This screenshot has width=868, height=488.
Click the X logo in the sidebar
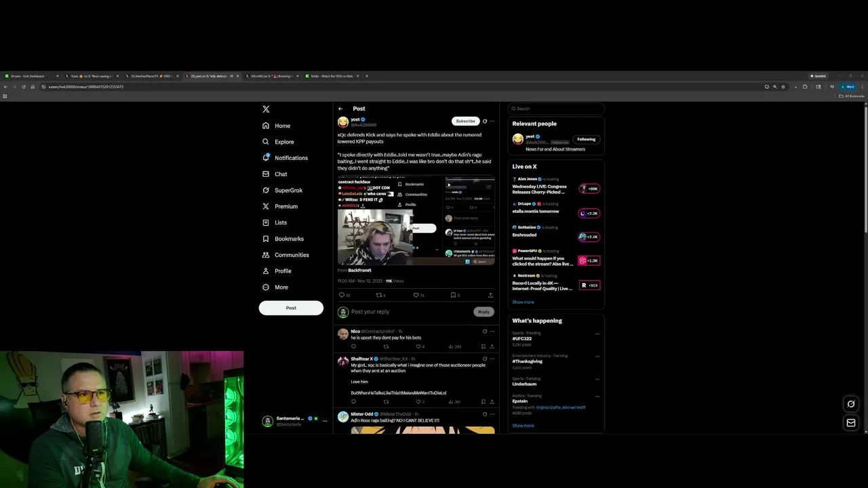(x=266, y=109)
